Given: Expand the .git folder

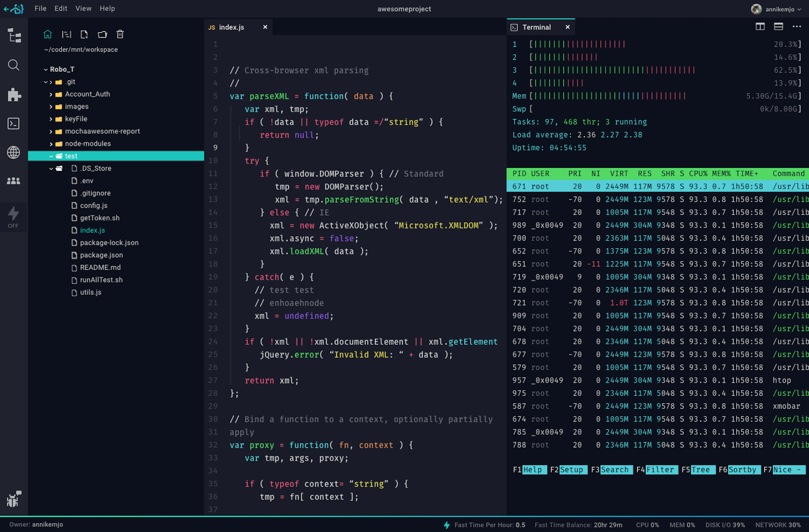Looking at the screenshot, I should (51, 82).
